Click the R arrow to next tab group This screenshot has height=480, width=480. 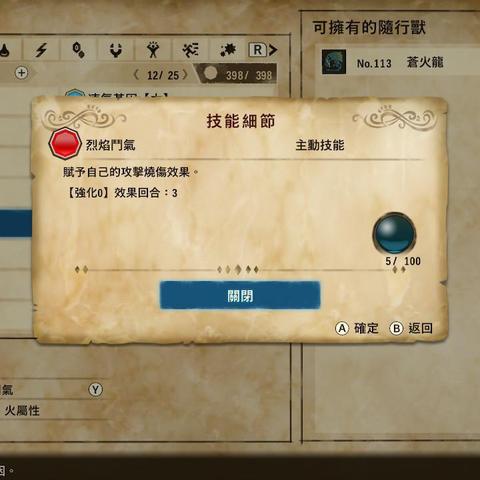click(263, 50)
